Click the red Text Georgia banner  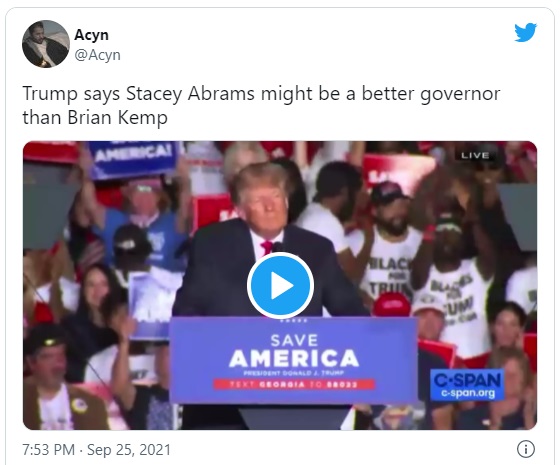[x=294, y=385]
